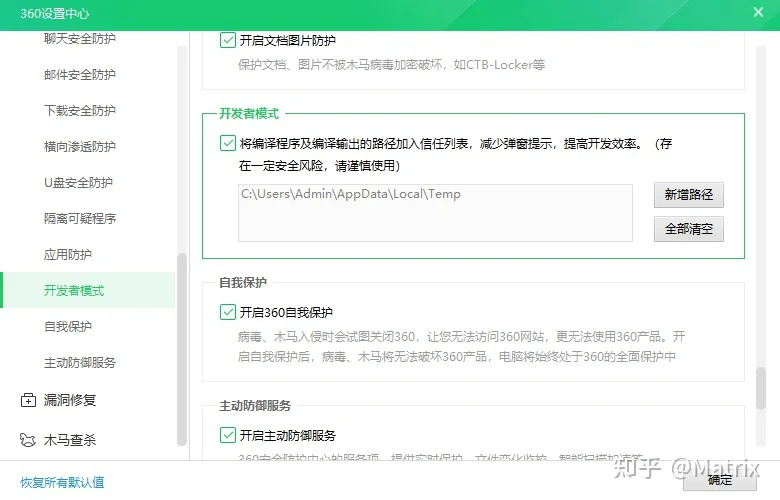780x500 pixels.
Task: Select the C:\Users\Admin\AppData\Local\Temp path entry
Action: click(351, 194)
